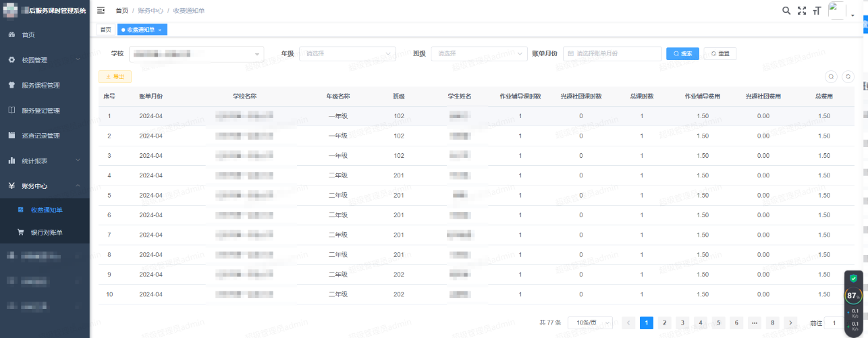Viewport: 868px width, 338px height.
Task: Click the 作业辅导课时数 column header
Action: 520,96
